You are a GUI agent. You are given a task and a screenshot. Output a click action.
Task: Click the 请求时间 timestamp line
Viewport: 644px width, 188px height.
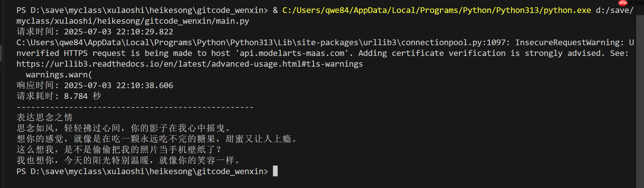(95, 32)
